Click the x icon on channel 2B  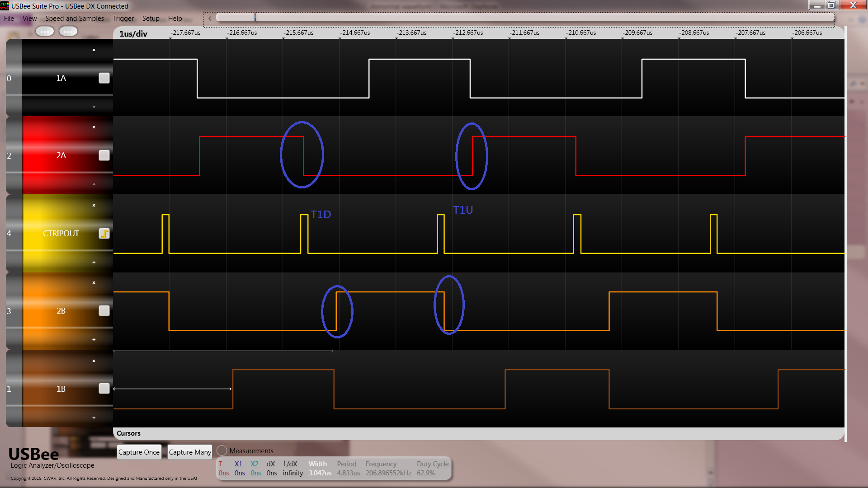coord(94,283)
